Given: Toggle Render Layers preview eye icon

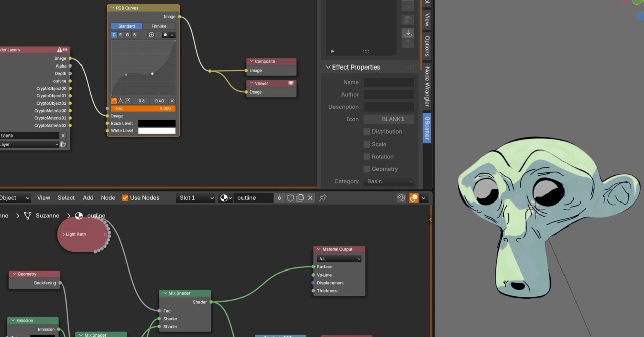Looking at the screenshot, I should [65, 50].
